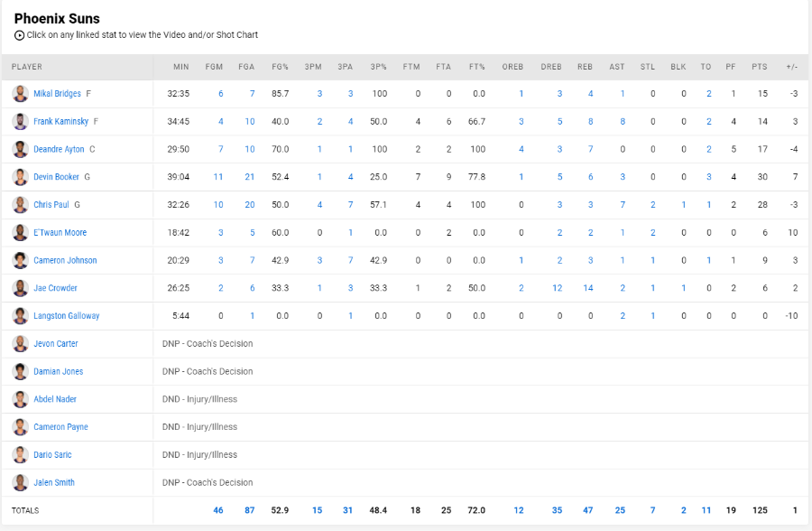Image resolution: width=812 pixels, height=531 pixels.
Task: Go to Deandre Ayton's profile link
Action: point(59,149)
